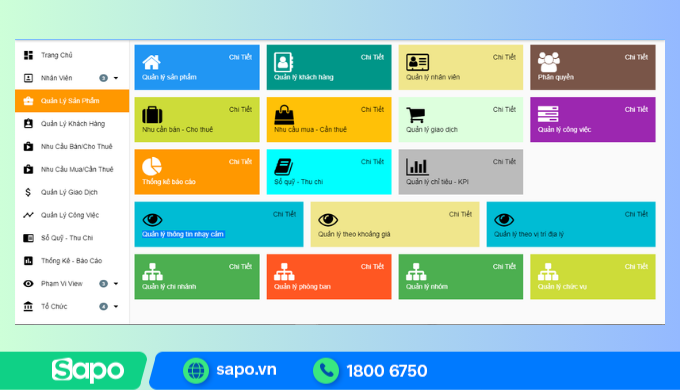Click the Sapo logo in the banner
The height and width of the screenshot is (390, 680).
pyautogui.click(x=88, y=371)
